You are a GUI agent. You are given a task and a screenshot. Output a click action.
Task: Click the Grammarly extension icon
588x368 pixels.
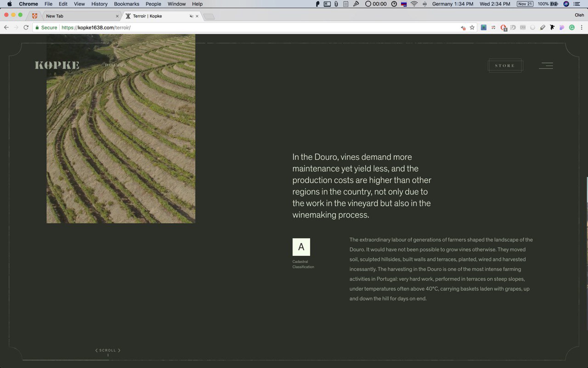[572, 28]
